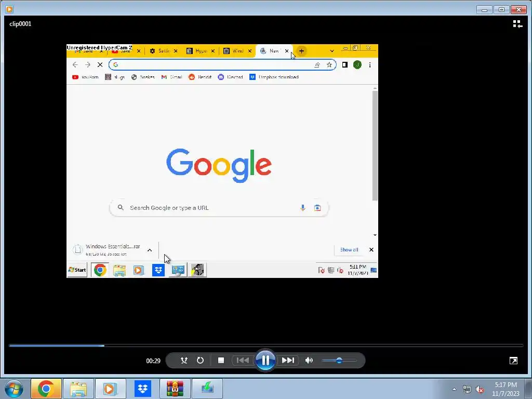Open the clock showing 5:17 PM
This screenshot has width=532, height=399.
point(506,389)
